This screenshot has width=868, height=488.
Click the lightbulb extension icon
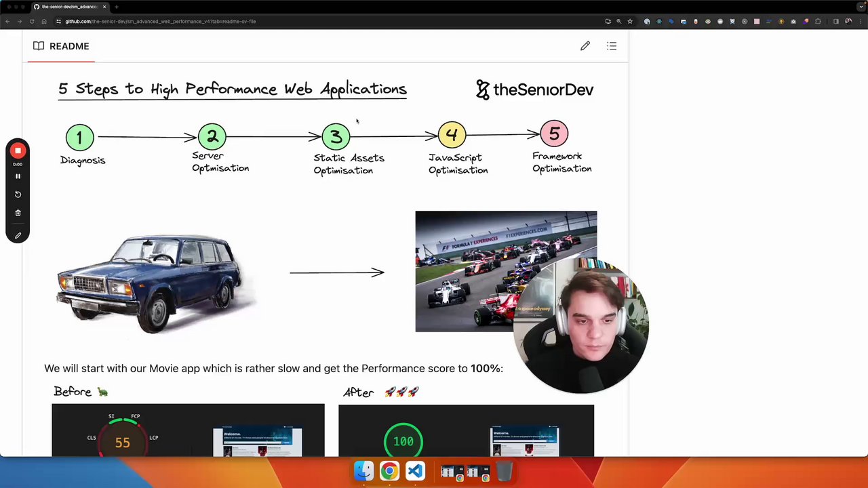(x=781, y=21)
